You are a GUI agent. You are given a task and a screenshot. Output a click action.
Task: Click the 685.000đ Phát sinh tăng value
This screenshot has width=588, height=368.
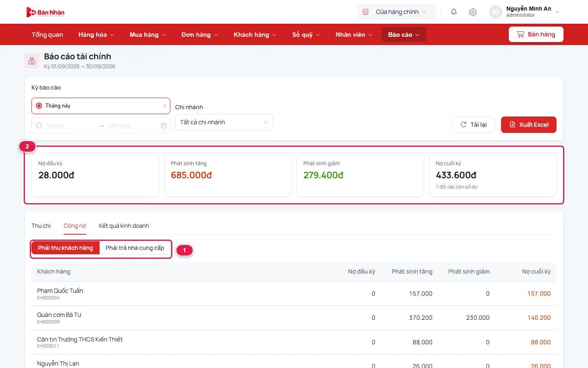[x=192, y=175]
